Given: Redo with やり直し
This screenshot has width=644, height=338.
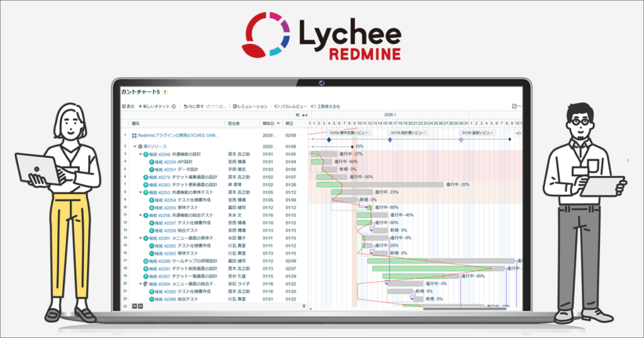Looking at the screenshot, I should [x=216, y=106].
